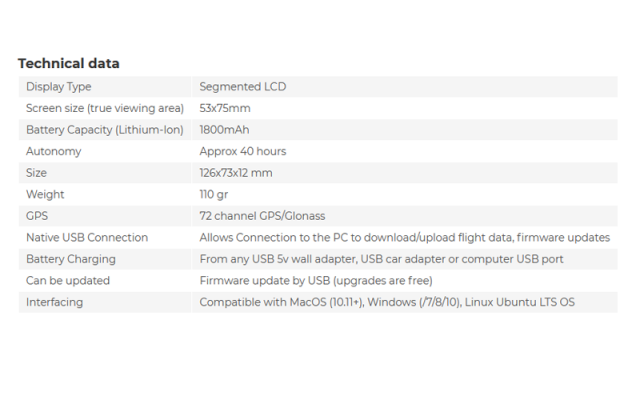Click the Technical data heading
Screen dimensions: 640x400
point(69,64)
